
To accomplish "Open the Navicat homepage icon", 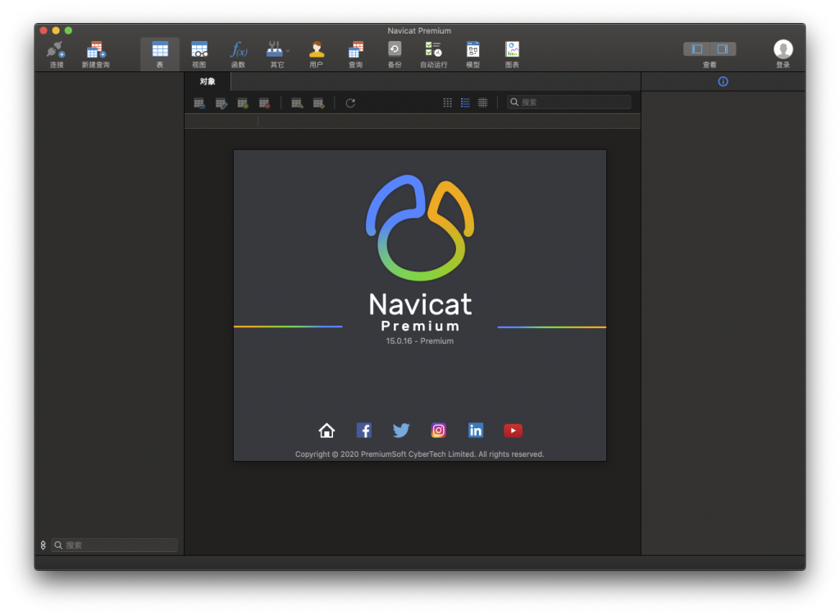I will pyautogui.click(x=326, y=430).
